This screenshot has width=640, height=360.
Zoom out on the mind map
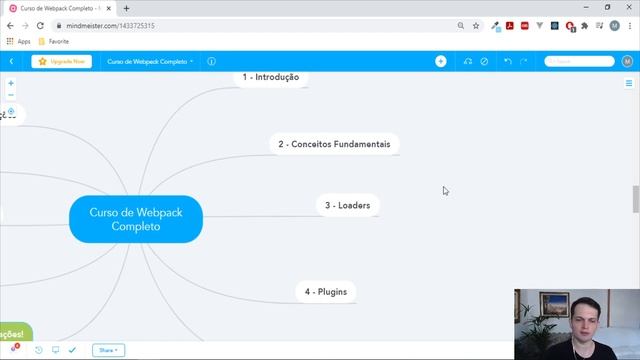coord(11,95)
